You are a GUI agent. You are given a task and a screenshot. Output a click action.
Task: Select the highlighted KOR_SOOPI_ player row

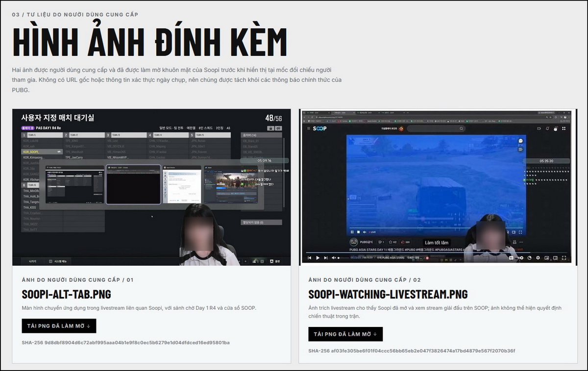click(42, 152)
